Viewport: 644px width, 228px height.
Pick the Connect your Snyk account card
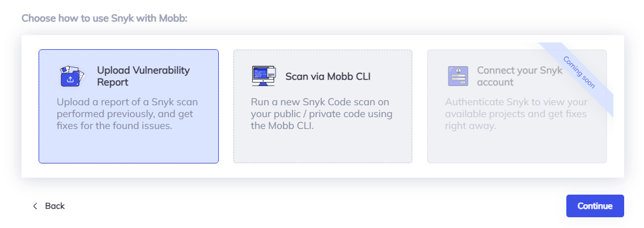(516, 106)
